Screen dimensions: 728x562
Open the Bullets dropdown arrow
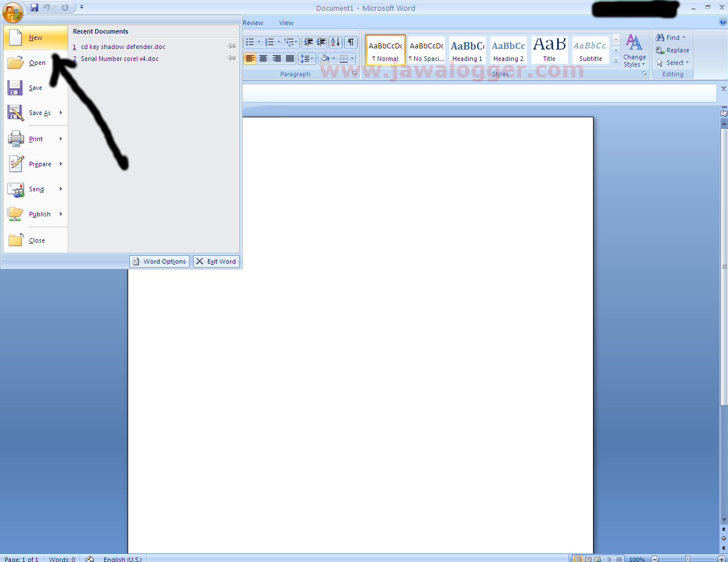259,42
